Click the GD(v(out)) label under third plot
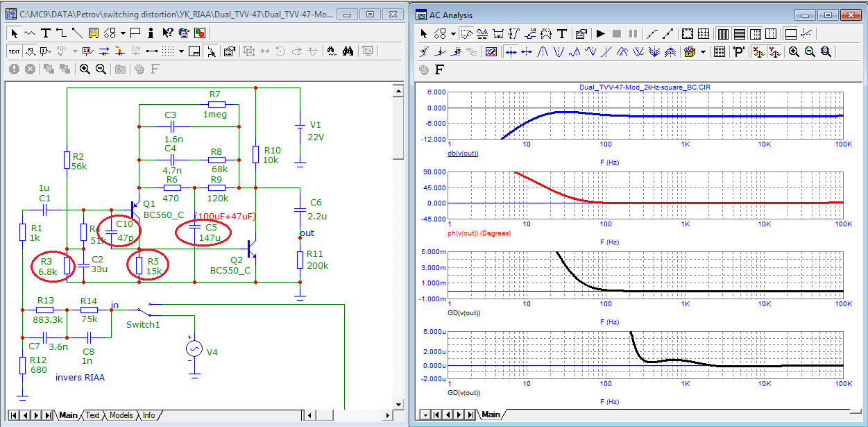Screen dimensions: 868x427 (x=463, y=312)
